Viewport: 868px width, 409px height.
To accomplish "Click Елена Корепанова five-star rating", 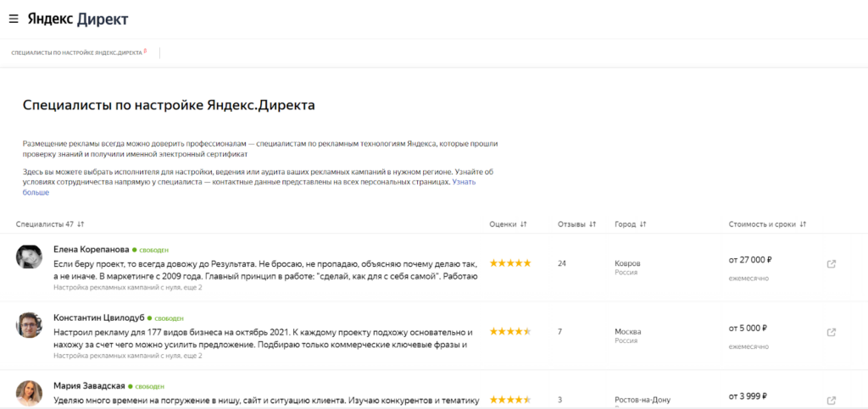I will click(510, 263).
